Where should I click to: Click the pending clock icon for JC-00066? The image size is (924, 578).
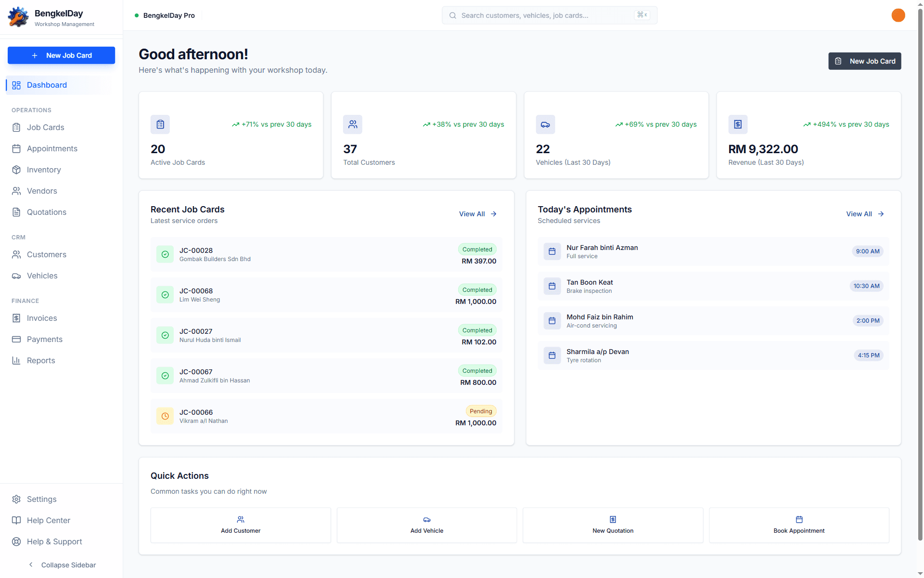(x=165, y=416)
